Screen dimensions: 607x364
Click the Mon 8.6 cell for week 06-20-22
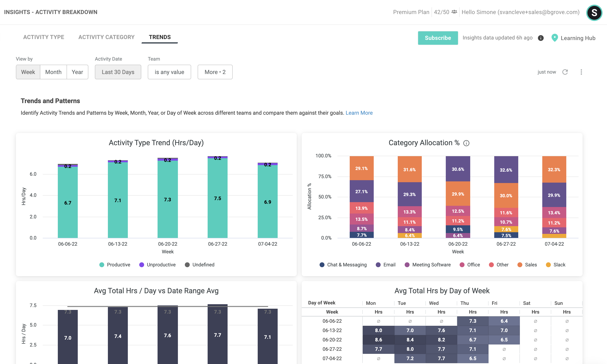(x=378, y=340)
